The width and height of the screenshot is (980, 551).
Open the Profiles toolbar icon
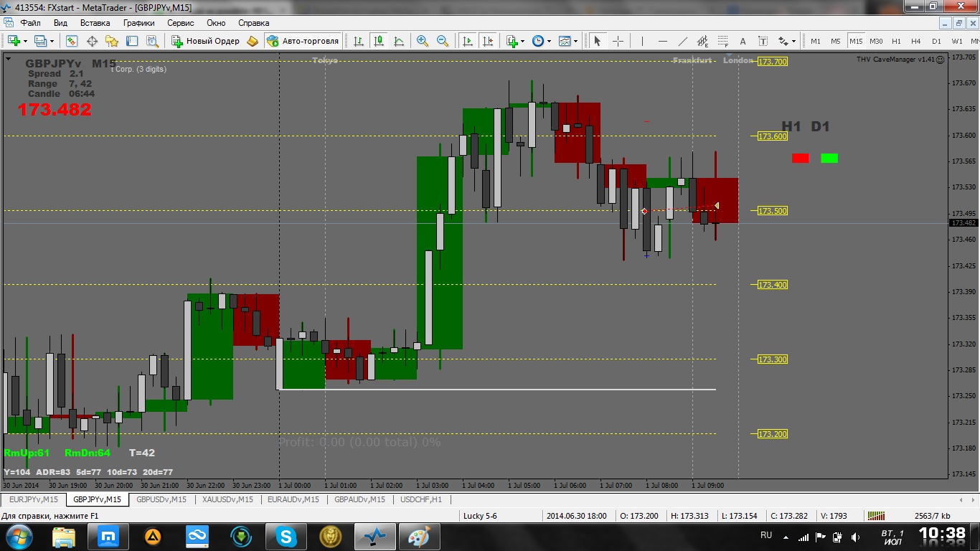point(41,41)
